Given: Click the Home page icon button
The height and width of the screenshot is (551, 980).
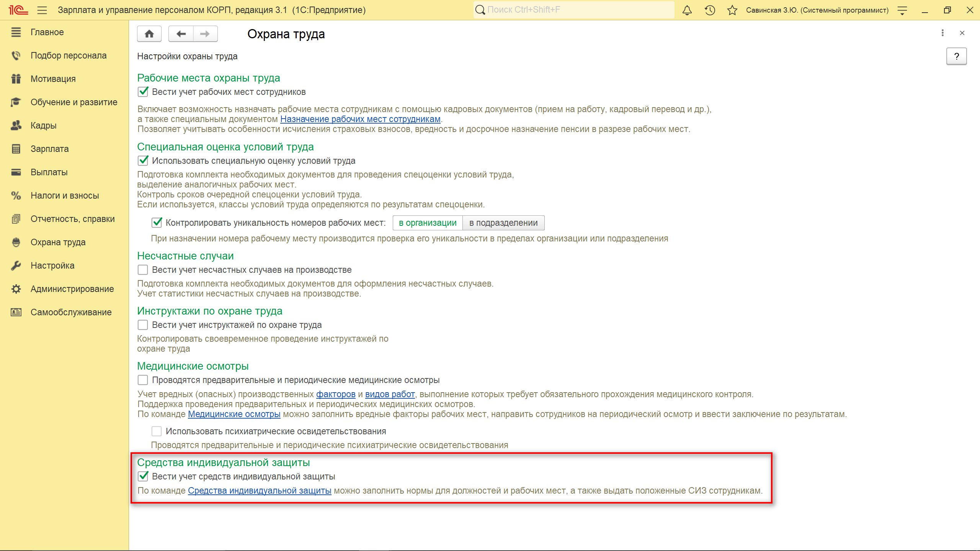Looking at the screenshot, I should point(149,34).
